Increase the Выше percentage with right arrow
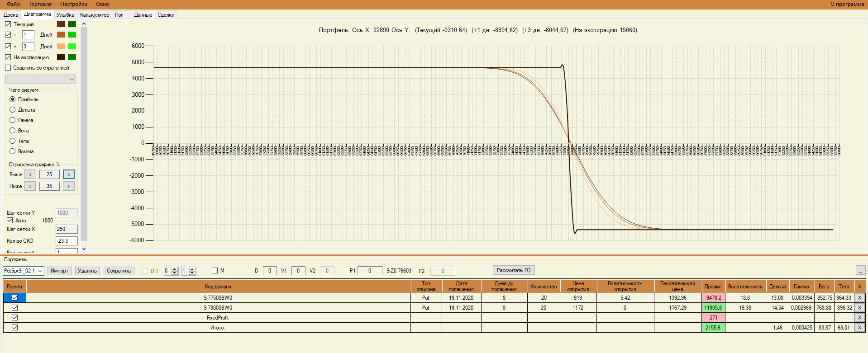 click(x=69, y=174)
